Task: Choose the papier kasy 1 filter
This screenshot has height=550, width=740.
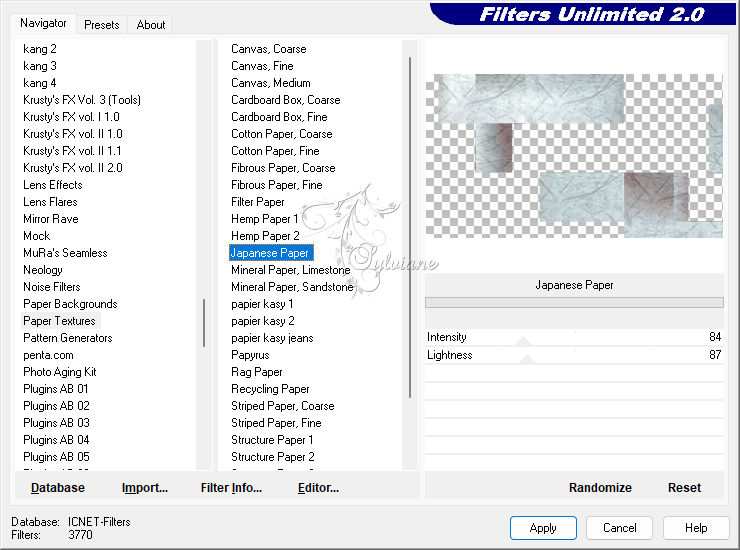Action: (262, 304)
